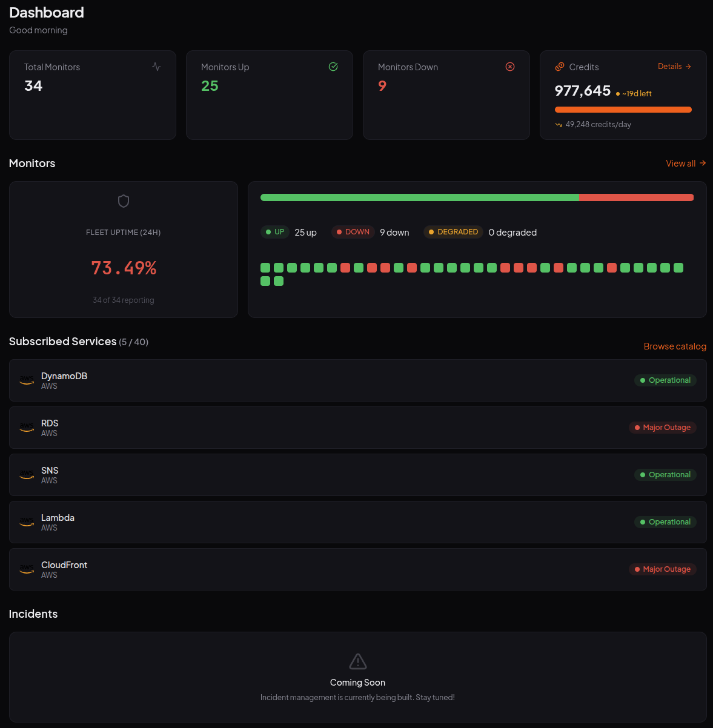
Task: Expand details for the RDS service row
Action: coord(357,427)
